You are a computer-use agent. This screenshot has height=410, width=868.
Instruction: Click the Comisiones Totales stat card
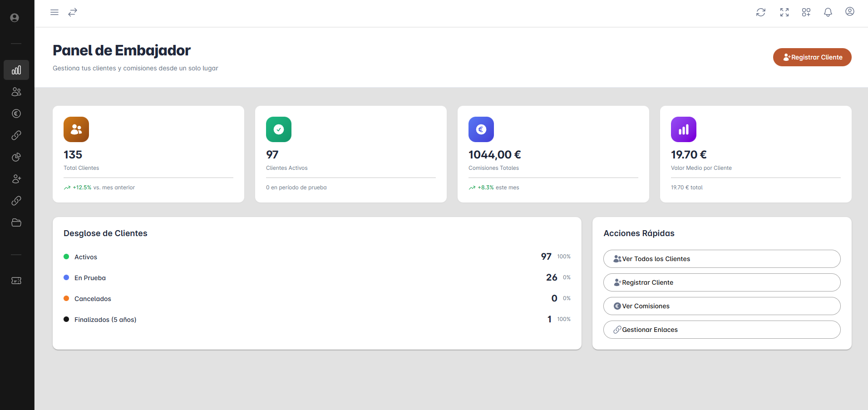click(x=553, y=154)
